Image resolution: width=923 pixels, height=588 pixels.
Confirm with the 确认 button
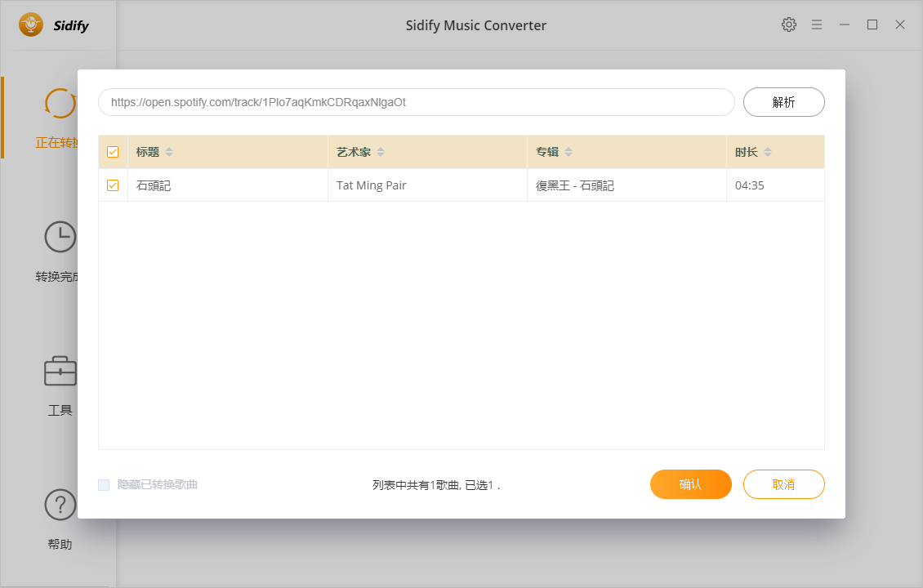pos(690,484)
